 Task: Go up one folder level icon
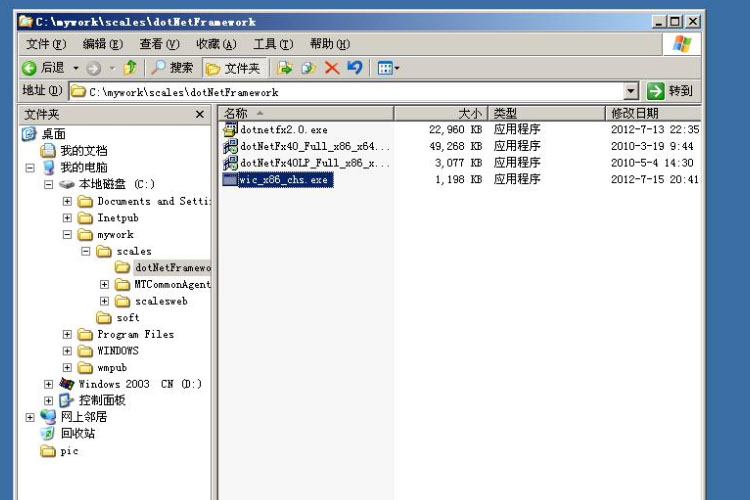(130, 68)
